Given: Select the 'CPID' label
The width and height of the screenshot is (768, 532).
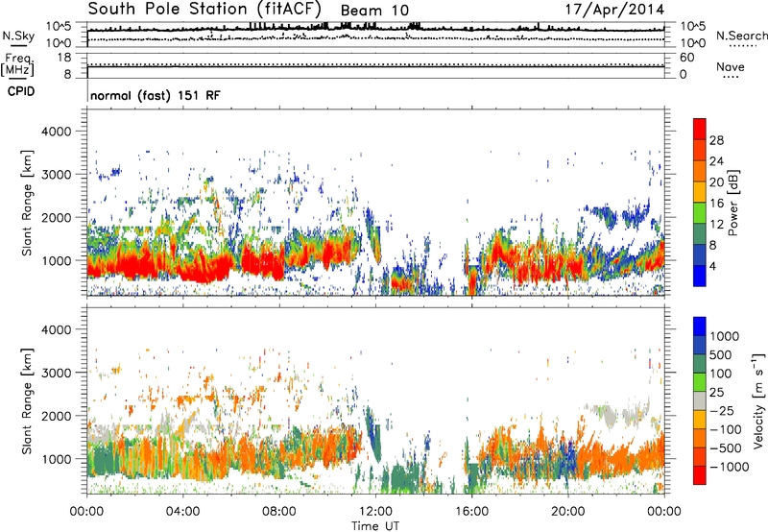Looking at the screenshot, I should (x=21, y=91).
